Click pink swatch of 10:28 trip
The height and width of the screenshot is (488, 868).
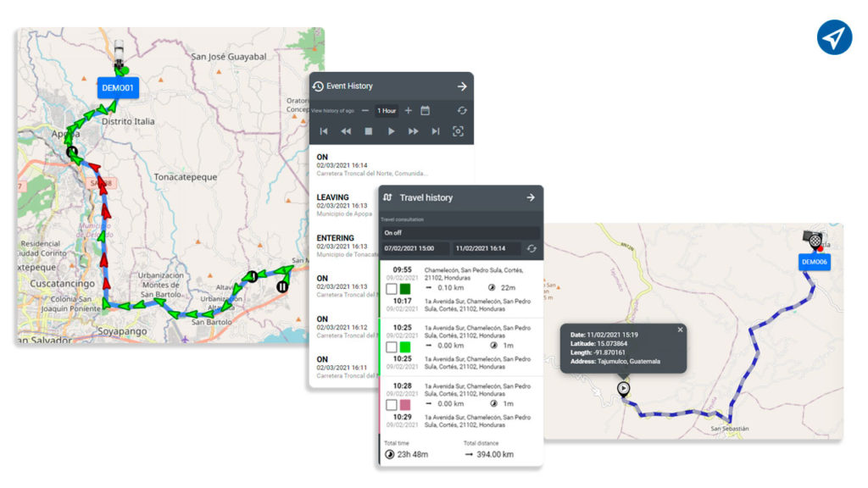(405, 405)
